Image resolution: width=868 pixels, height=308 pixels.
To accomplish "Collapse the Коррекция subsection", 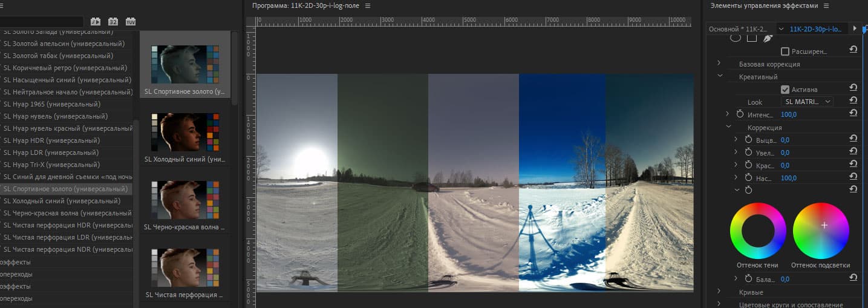I will [728, 127].
